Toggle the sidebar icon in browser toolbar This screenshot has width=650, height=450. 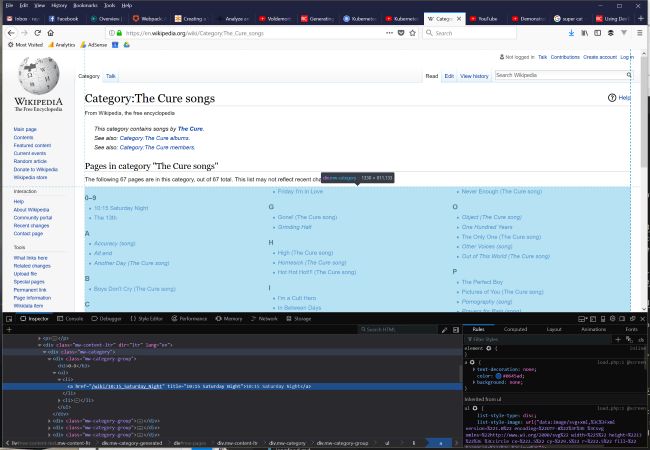[x=597, y=33]
